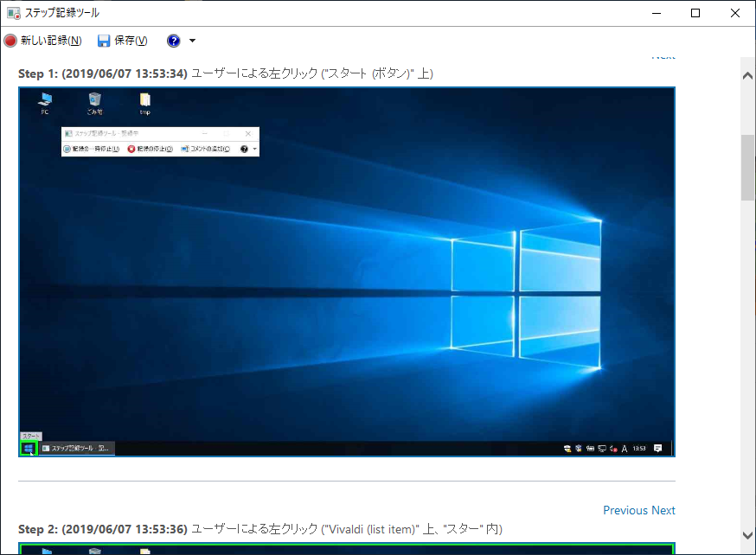Start a new recording with 新しい記録(N)

(x=43, y=41)
